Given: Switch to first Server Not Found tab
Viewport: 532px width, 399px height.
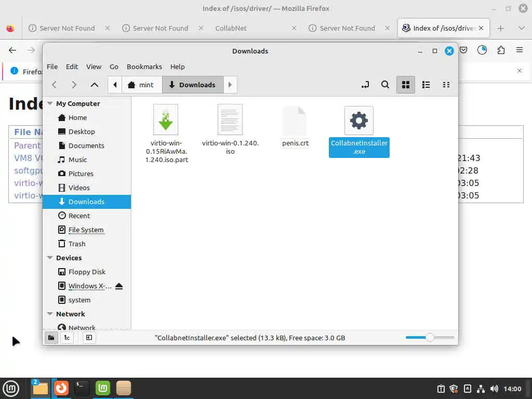Looking at the screenshot, I should 67,28.
